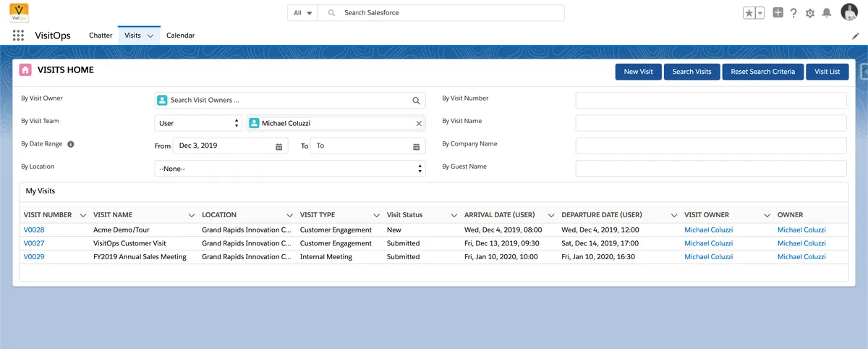This screenshot has width=868, height=349.
Task: Click the pink Visits Home icon
Action: point(25,70)
